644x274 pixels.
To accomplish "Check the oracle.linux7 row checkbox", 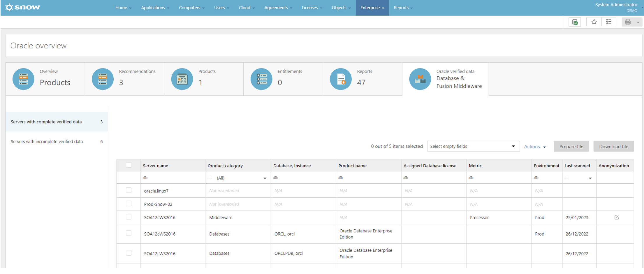I will [x=129, y=190].
